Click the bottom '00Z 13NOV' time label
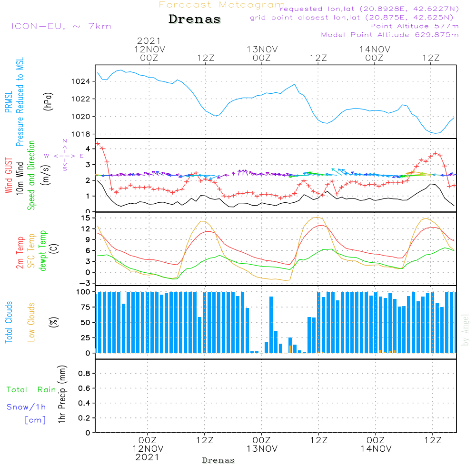This screenshot has height=476, width=476. [262, 445]
